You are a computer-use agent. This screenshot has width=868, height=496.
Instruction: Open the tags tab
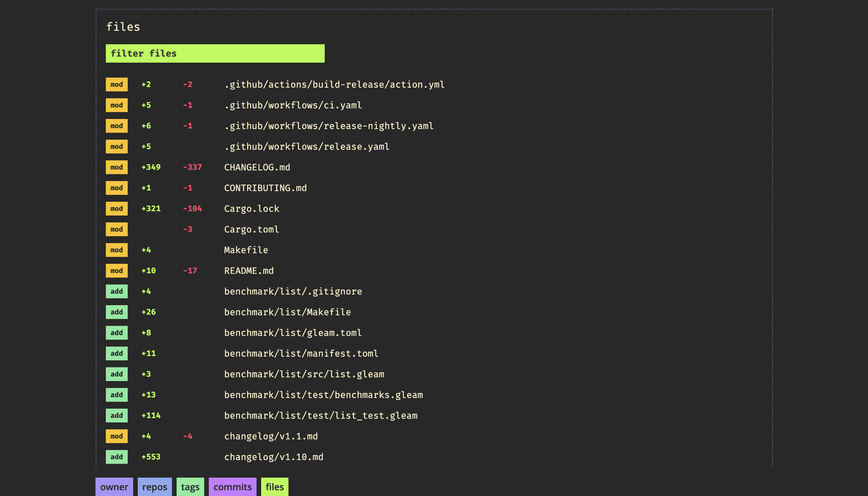tap(190, 487)
